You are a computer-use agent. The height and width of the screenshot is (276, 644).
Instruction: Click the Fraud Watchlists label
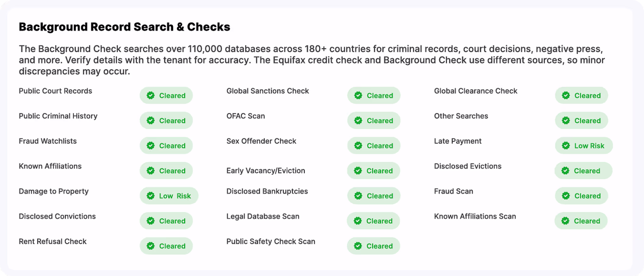click(x=48, y=141)
